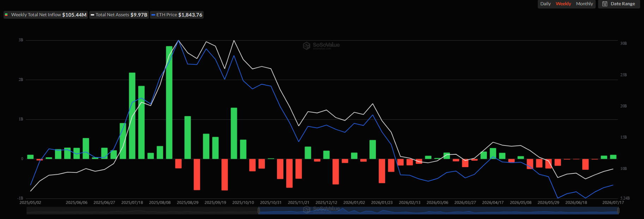Click the 1B left axis label
Viewport: 644px width, 219px height.
[21, 119]
